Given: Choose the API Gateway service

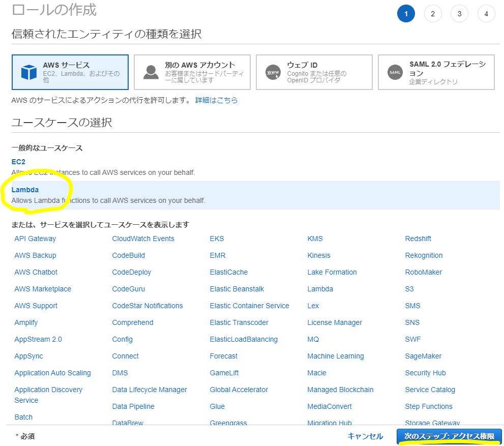Looking at the screenshot, I should pos(35,239).
